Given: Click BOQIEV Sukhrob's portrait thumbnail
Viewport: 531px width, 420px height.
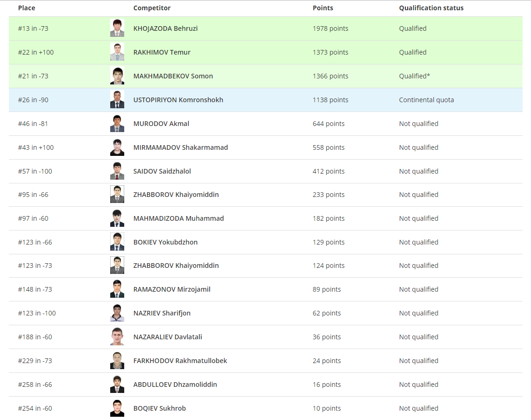Looking at the screenshot, I should 117,408.
